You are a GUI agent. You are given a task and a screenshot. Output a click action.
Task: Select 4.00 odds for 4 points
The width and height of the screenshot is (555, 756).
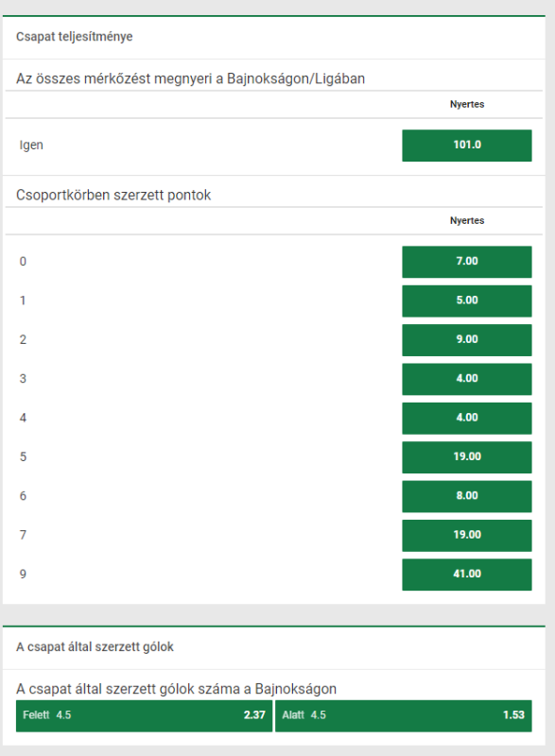click(467, 418)
